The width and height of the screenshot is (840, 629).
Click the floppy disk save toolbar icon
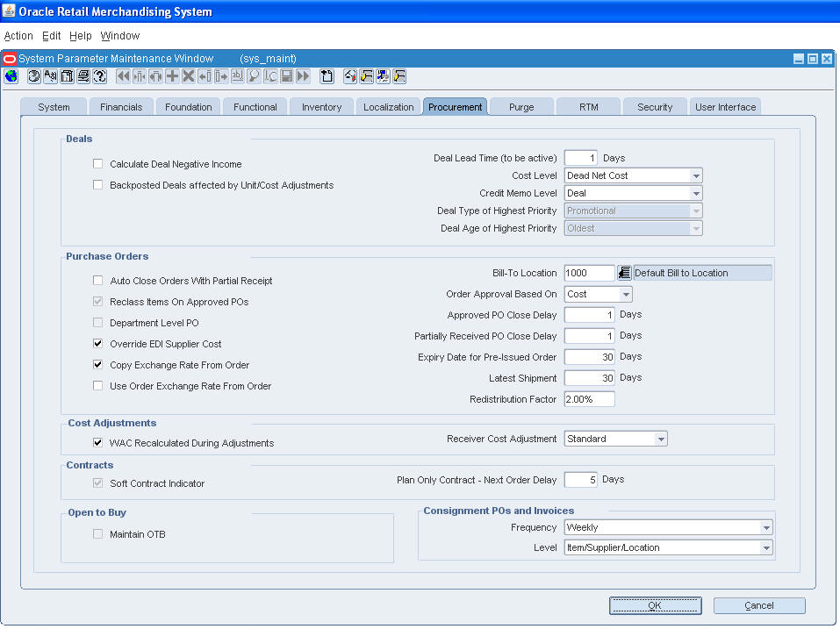click(287, 76)
